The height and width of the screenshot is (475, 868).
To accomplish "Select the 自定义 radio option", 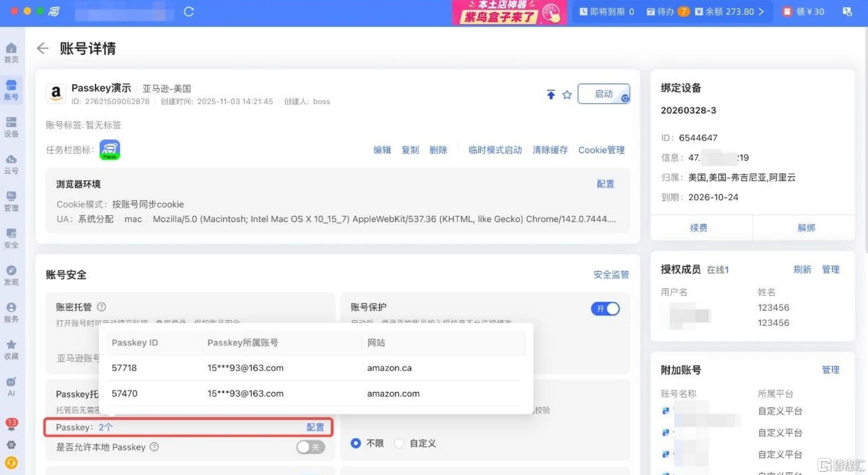I will coord(399,443).
